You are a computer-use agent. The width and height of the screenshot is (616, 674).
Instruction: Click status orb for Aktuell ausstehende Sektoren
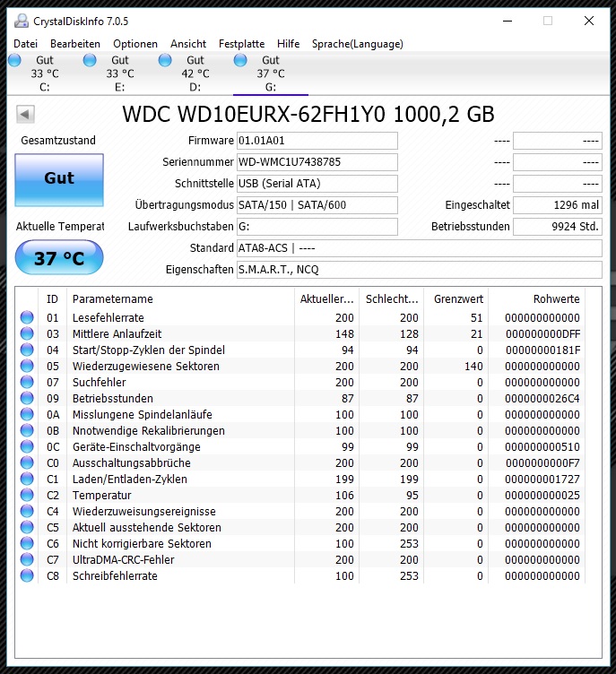(27, 527)
